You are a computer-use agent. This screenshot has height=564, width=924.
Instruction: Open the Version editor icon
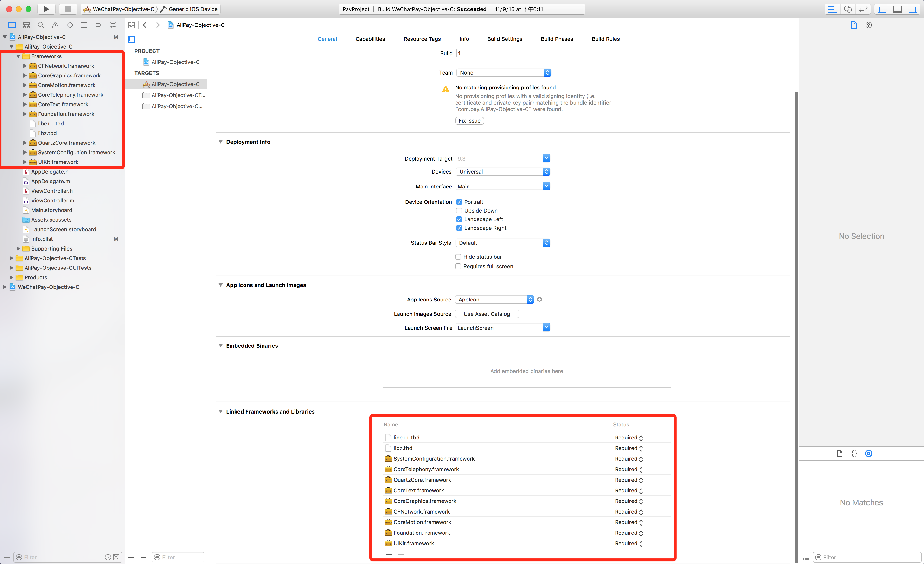point(863,9)
